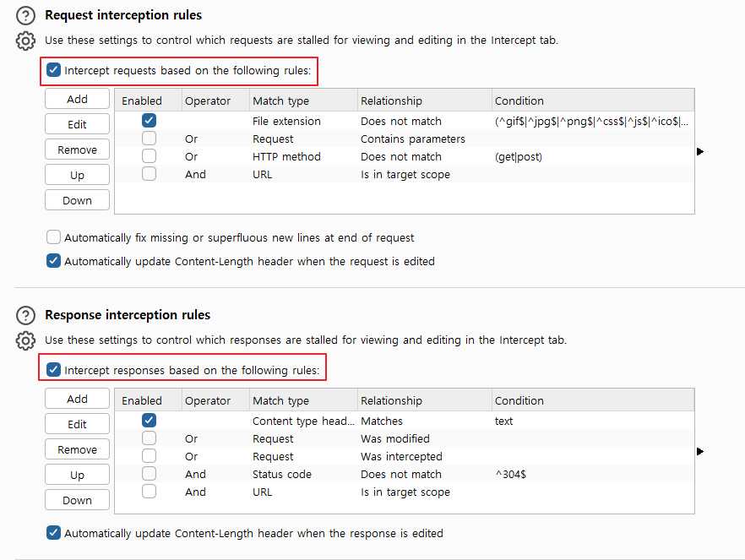Sort request rules by Relationship column
Image resolution: width=745 pixels, height=560 pixels.
coord(424,101)
